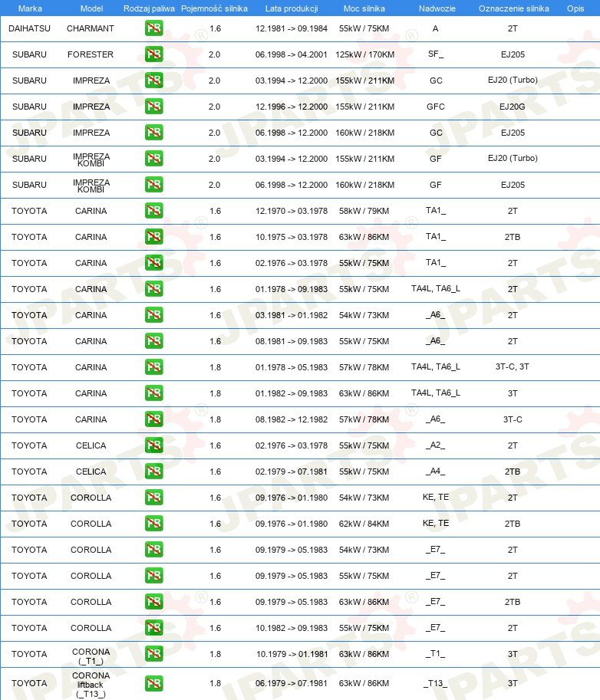Click fuel icon for Impreza GC 160kW / 218KM row

click(153, 132)
